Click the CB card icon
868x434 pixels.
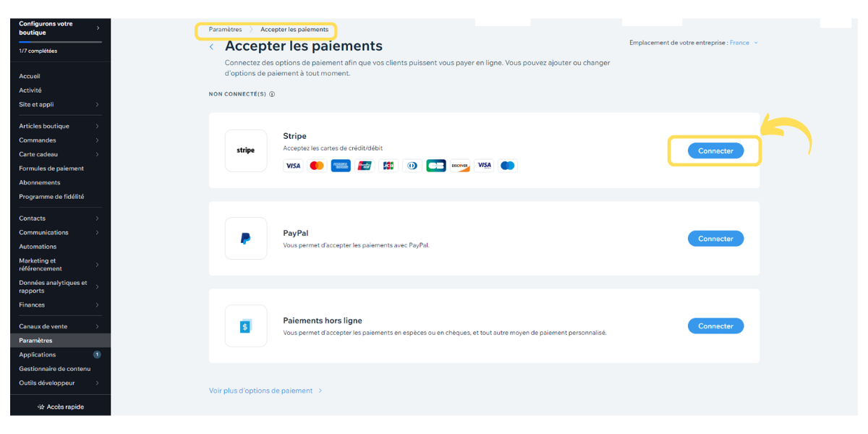[436, 166]
